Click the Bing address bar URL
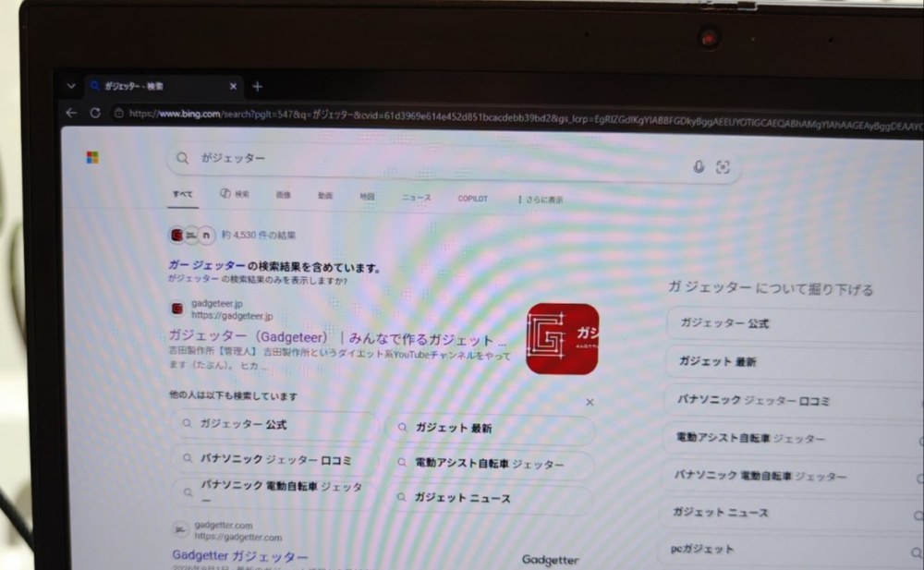 click(525, 120)
